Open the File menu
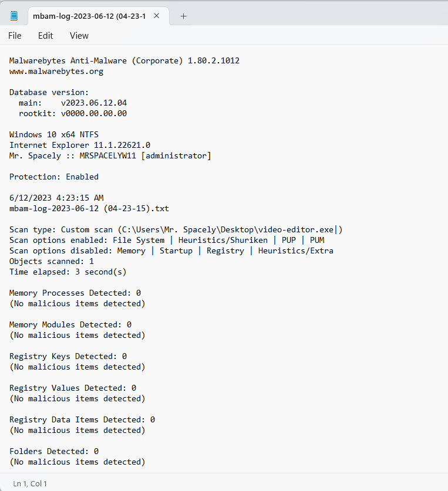The width and height of the screenshot is (448, 491). [x=15, y=36]
